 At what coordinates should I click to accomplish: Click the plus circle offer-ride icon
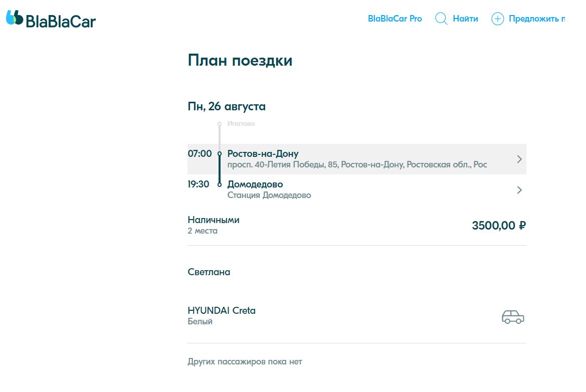[497, 19]
